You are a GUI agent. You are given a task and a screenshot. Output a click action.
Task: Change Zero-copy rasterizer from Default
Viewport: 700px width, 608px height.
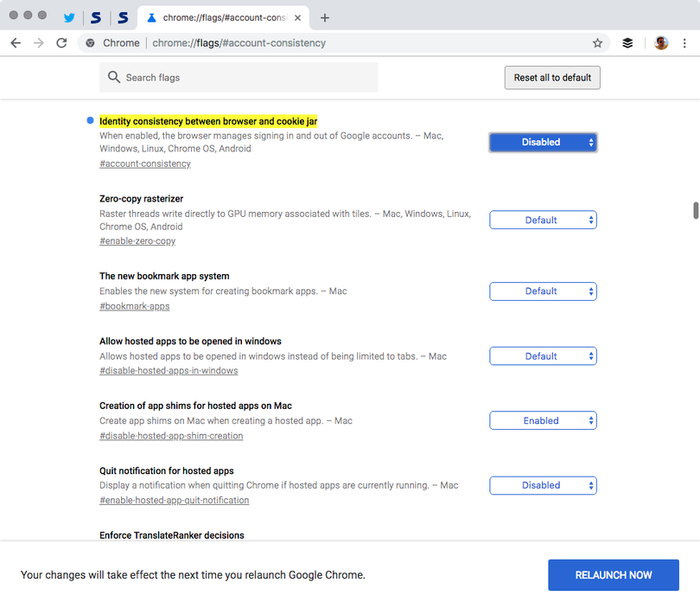tap(542, 220)
